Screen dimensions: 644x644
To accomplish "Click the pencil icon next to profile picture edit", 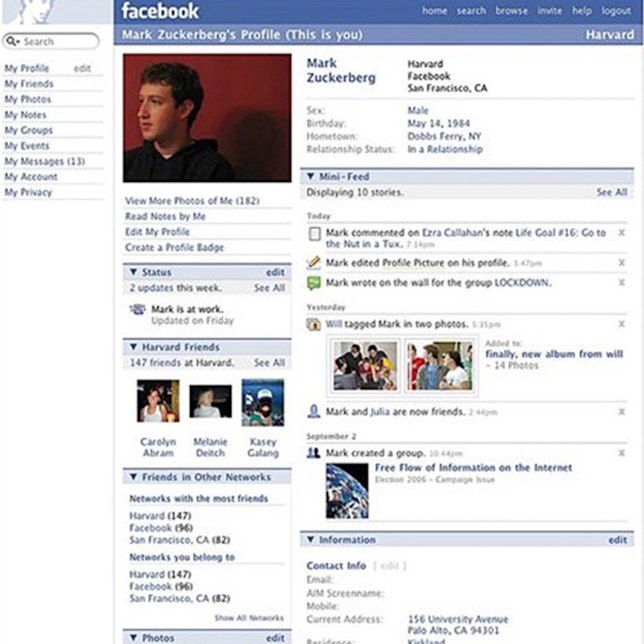I will point(314,263).
